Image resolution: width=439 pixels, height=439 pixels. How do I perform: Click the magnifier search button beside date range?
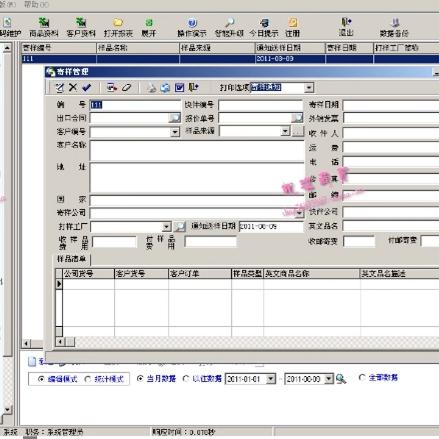click(341, 379)
